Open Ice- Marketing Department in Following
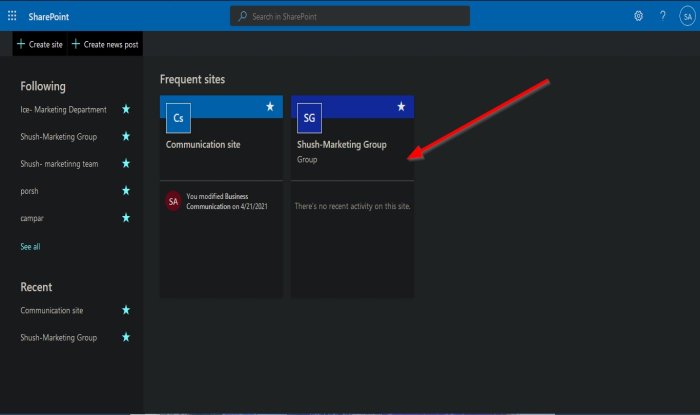The image size is (700, 415). (x=63, y=109)
